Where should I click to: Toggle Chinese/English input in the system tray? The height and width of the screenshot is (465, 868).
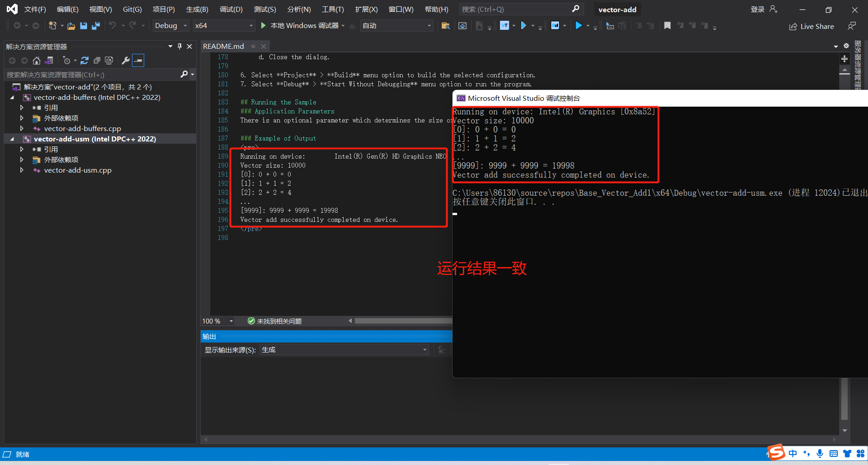[793, 453]
